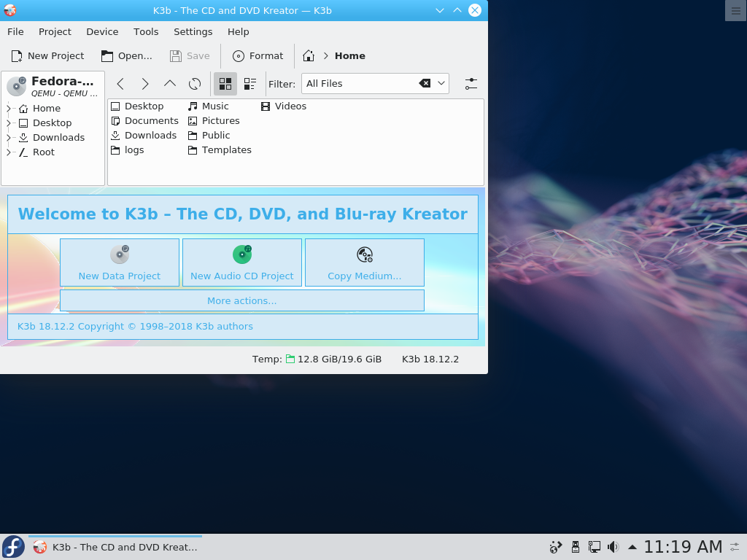Open the File menu
Image resolution: width=747 pixels, height=560 pixels.
pyautogui.click(x=15, y=31)
